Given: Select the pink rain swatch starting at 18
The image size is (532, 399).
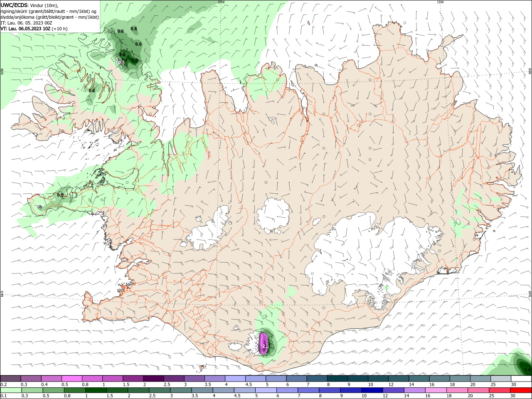Looking at the screenshot, I should tap(457, 390).
